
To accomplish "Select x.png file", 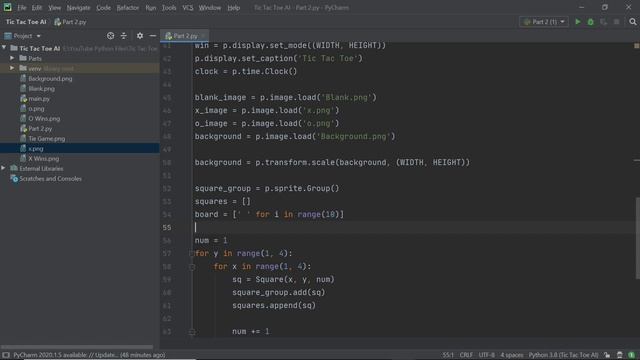I will click(x=36, y=149).
